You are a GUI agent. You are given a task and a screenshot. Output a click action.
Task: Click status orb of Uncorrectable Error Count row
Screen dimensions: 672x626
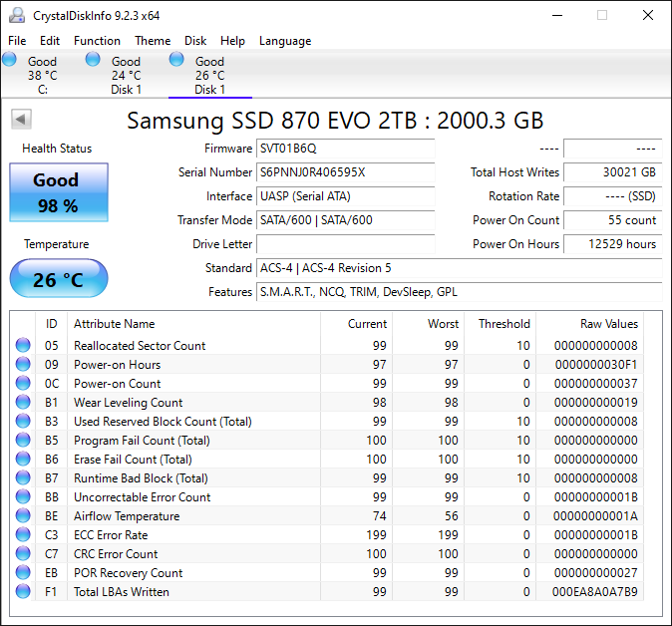click(x=23, y=496)
